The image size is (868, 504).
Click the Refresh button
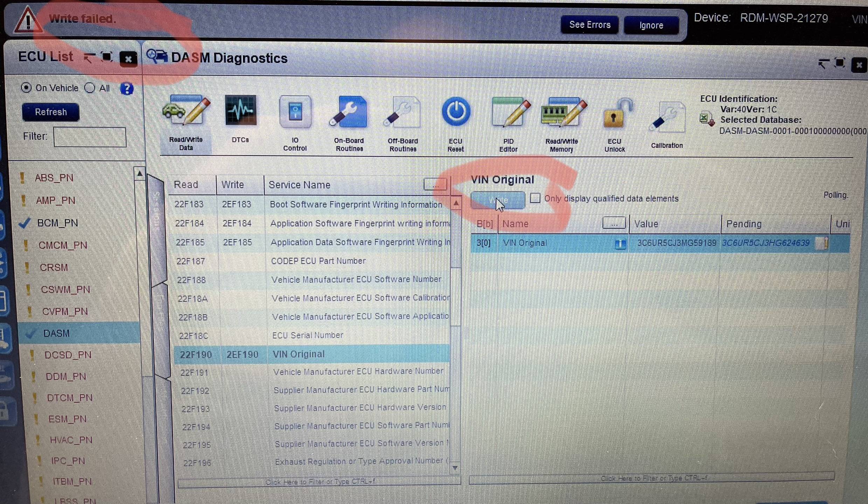pos(51,112)
